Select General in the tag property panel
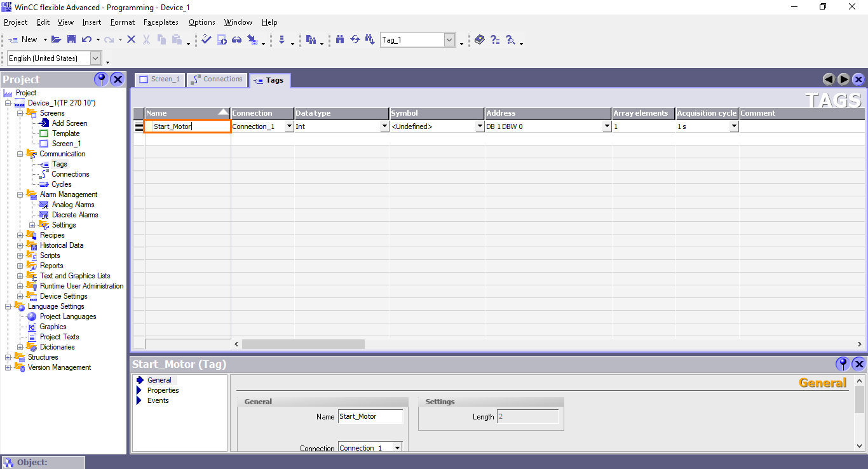 159,380
